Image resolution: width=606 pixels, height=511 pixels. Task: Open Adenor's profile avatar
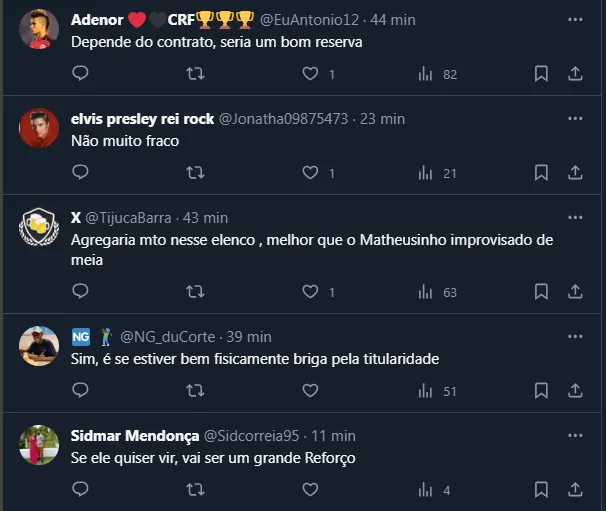39,28
